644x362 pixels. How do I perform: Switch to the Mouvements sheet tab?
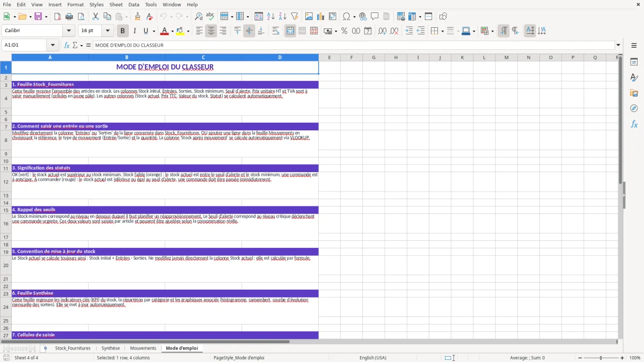[143, 348]
